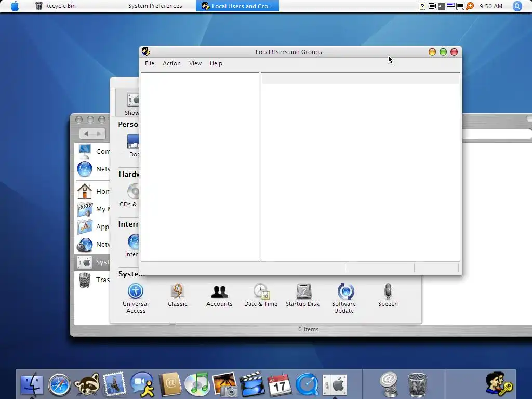Viewport: 532px width, 399px height.
Task: Click the 9:50 AM clock
Action: click(490, 6)
